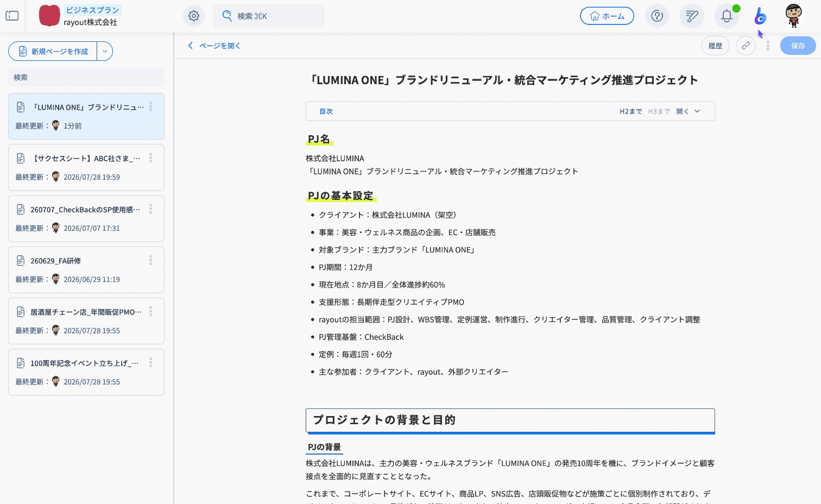The image size is (821, 504).
Task: Click document icon of 居酒屋チェーン店 card
Action: point(21,312)
